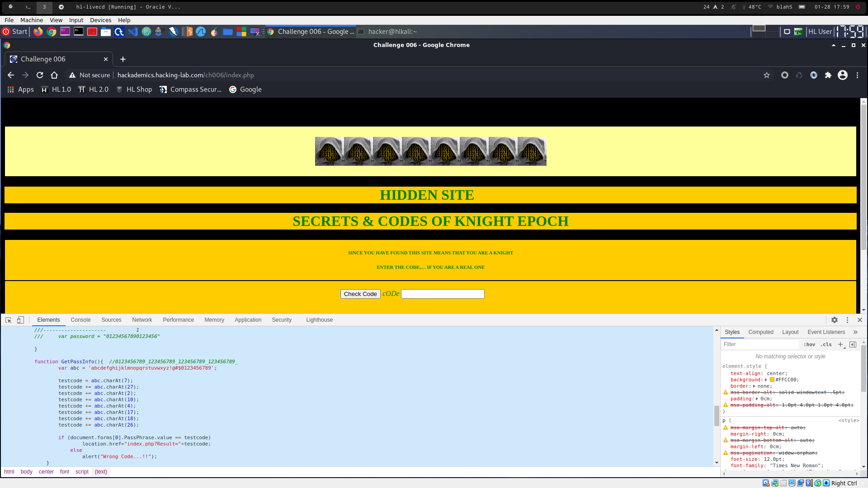Expand the border: none property details
The width and height of the screenshot is (868, 488).
(x=754, y=386)
